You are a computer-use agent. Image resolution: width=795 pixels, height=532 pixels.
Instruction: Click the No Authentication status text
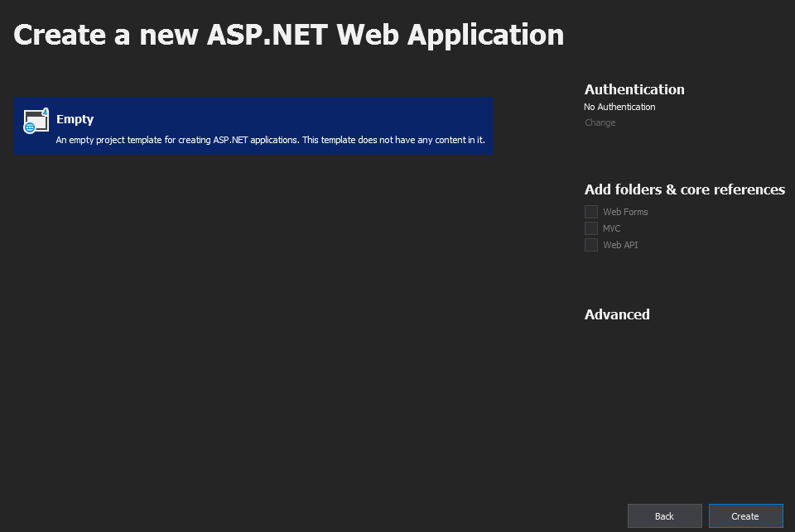click(x=619, y=107)
